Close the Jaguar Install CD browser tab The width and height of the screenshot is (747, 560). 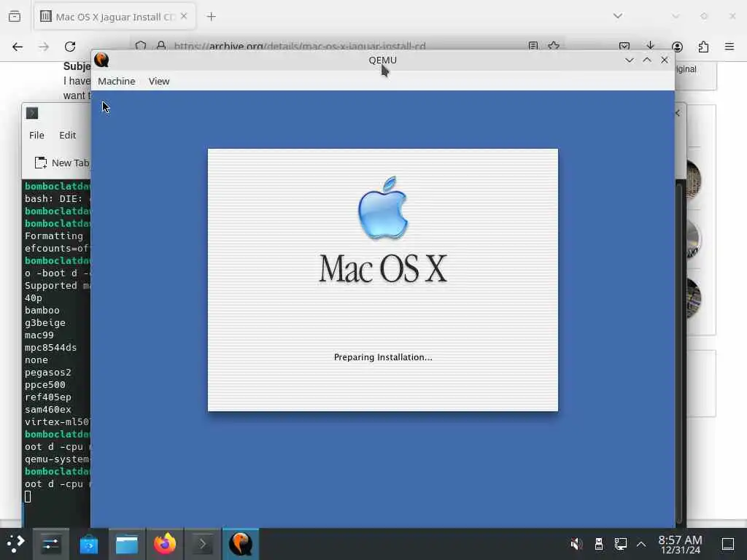(184, 16)
